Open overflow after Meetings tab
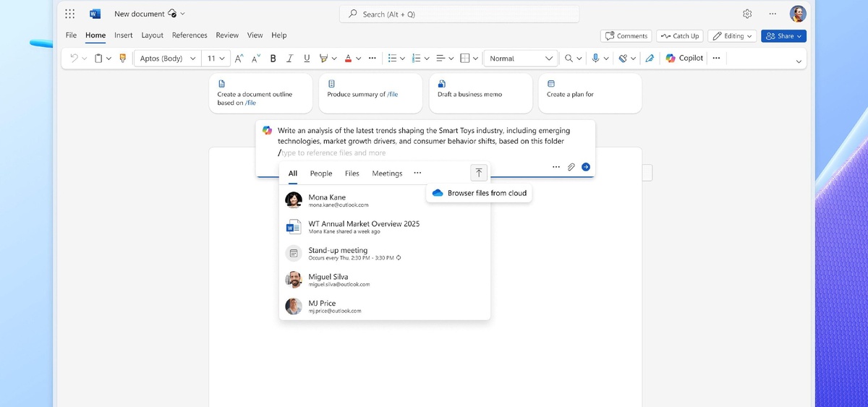The height and width of the screenshot is (407, 868). [417, 173]
